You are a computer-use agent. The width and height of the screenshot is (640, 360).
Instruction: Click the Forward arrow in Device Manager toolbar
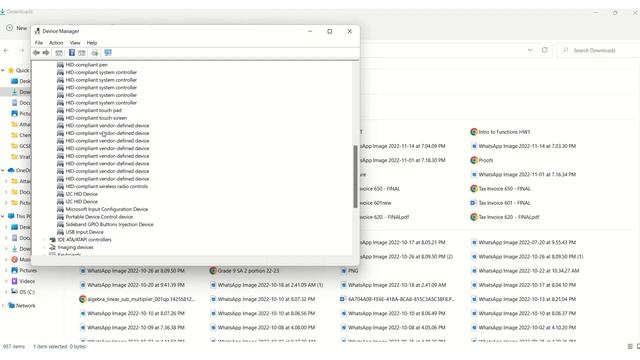pos(46,53)
